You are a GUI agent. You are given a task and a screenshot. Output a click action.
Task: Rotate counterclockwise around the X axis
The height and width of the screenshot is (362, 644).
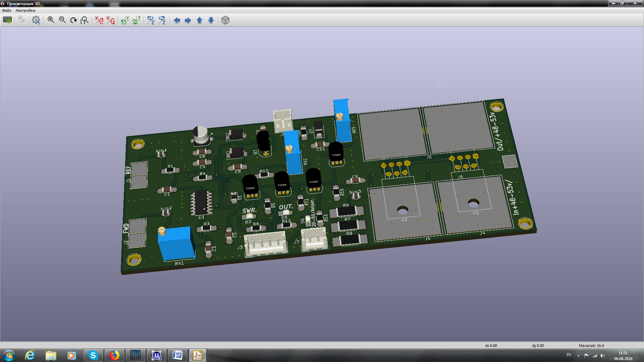(x=111, y=20)
